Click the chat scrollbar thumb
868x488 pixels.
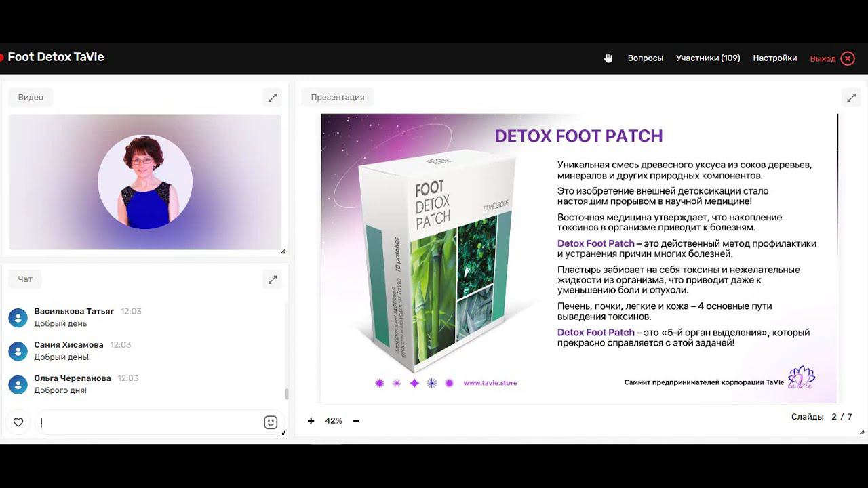tap(286, 394)
